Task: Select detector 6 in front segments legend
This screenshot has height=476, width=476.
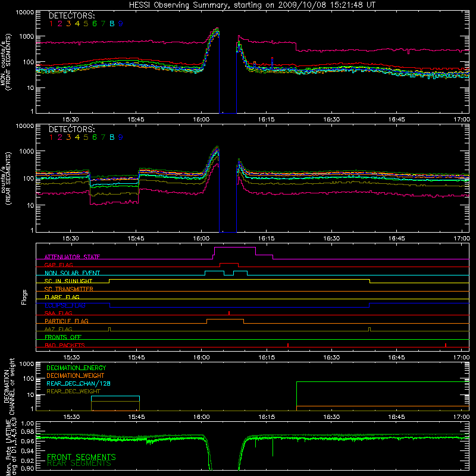Action: click(x=95, y=24)
